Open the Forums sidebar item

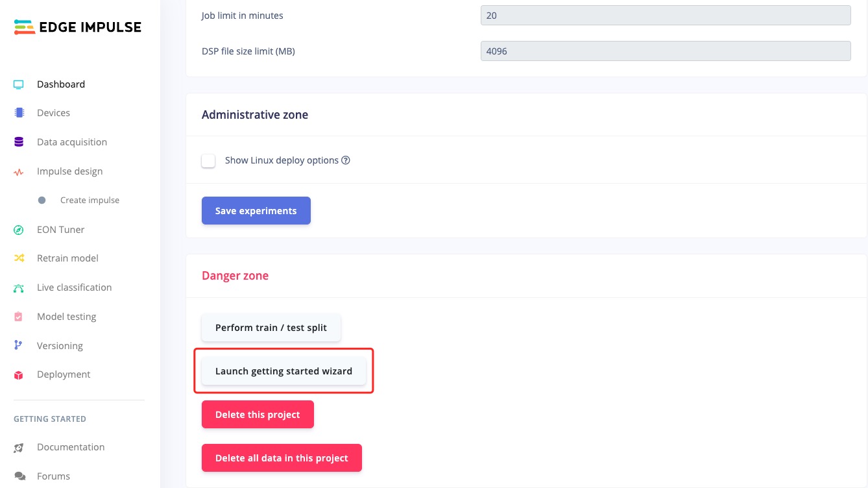(x=53, y=476)
